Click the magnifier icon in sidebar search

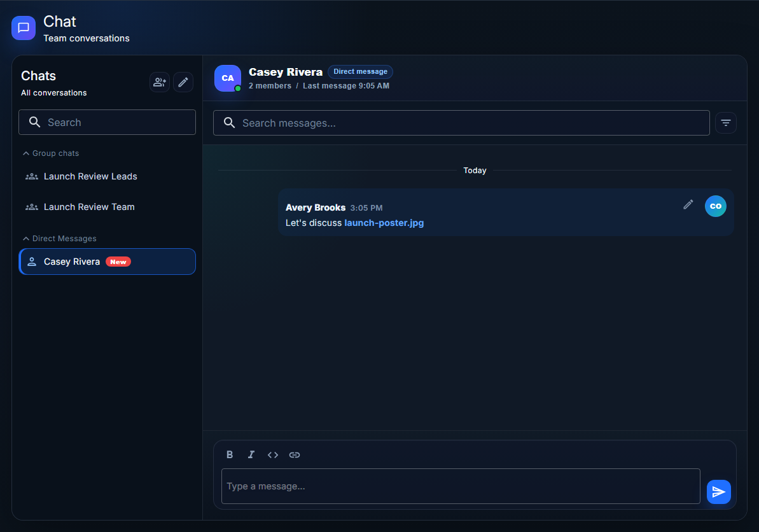tap(34, 122)
